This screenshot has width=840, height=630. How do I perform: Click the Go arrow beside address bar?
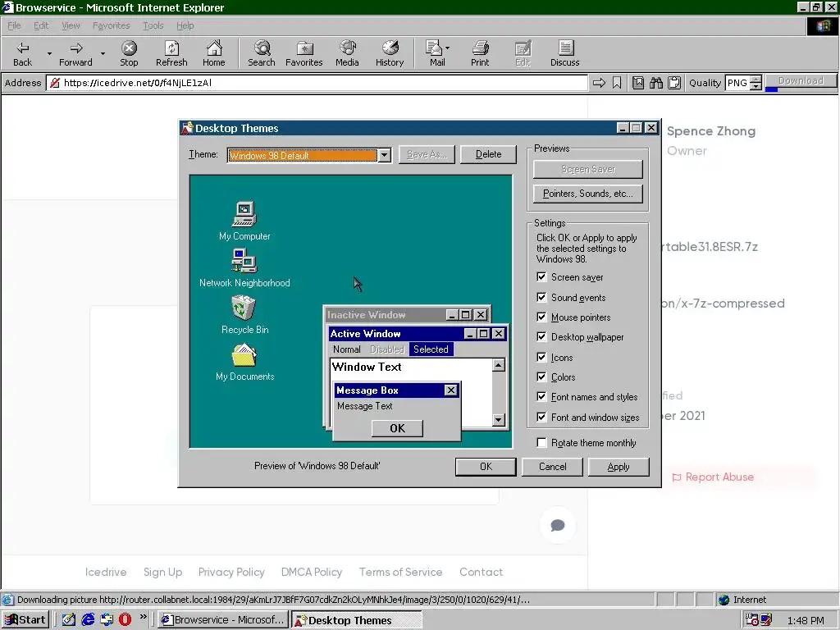click(599, 83)
